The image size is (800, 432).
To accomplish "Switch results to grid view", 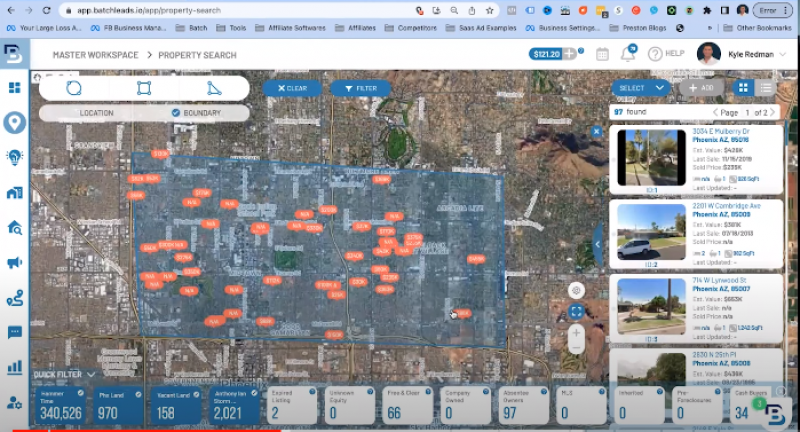I will tap(743, 88).
